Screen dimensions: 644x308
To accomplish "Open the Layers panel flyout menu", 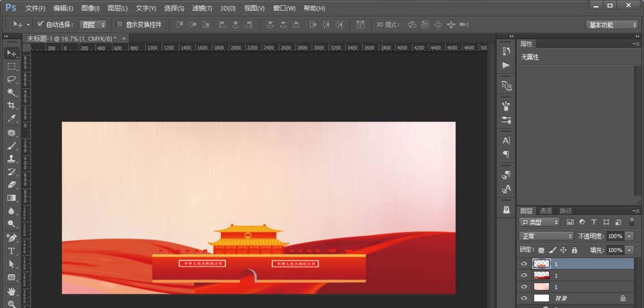I will tap(636, 211).
